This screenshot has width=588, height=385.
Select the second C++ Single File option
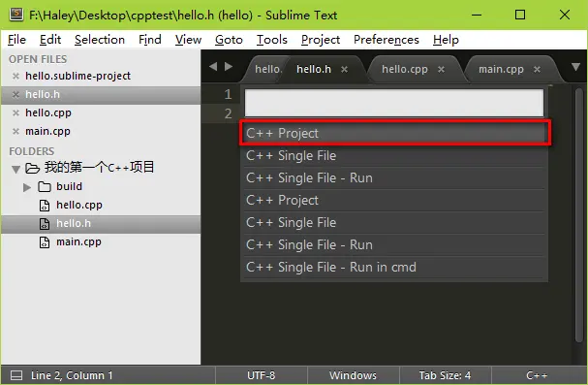coord(393,222)
